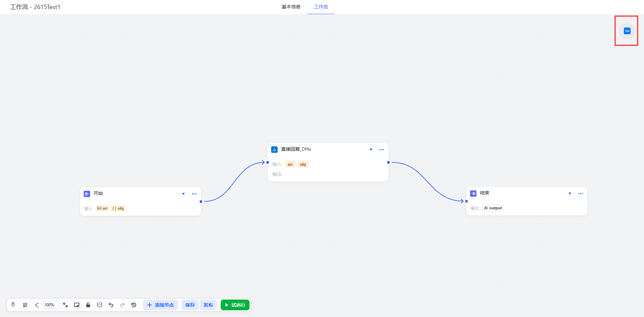Viewport: 644px width, 317px height.
Task: Toggle the connection line style icon
Action: click(37, 305)
